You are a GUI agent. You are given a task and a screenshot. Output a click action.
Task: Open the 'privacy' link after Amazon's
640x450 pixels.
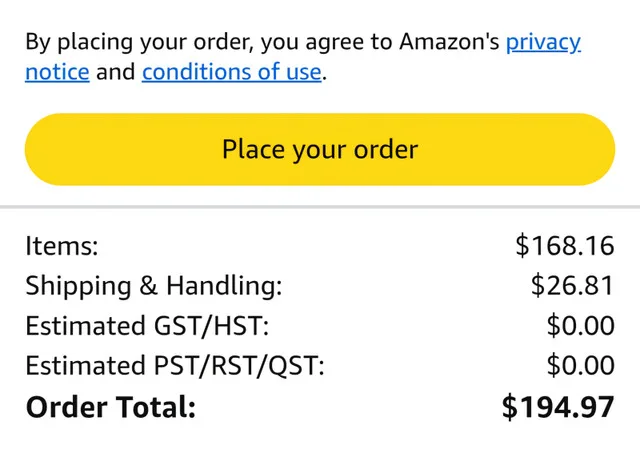543,42
